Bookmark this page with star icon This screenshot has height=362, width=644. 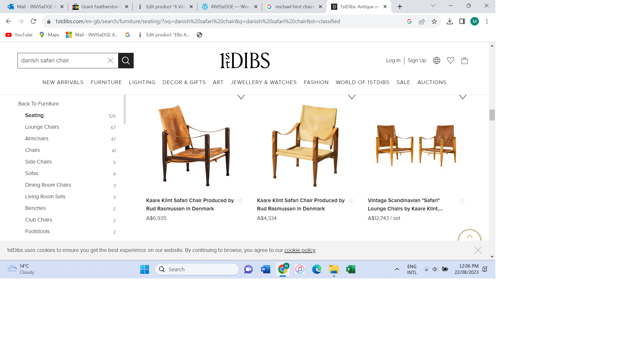click(434, 21)
